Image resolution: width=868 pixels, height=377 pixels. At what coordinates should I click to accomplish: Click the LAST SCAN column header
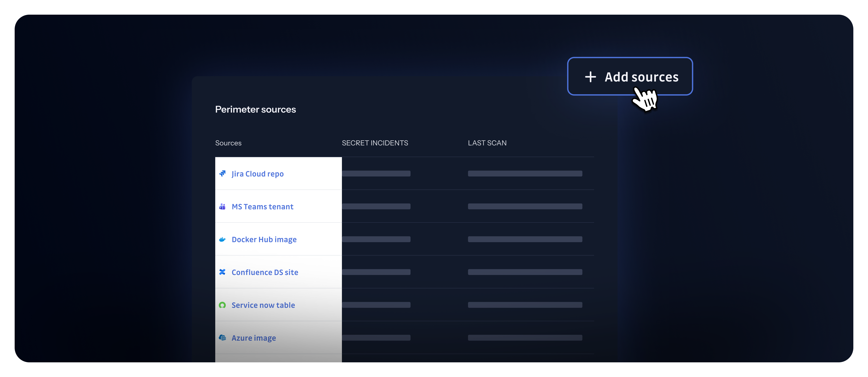pyautogui.click(x=487, y=143)
